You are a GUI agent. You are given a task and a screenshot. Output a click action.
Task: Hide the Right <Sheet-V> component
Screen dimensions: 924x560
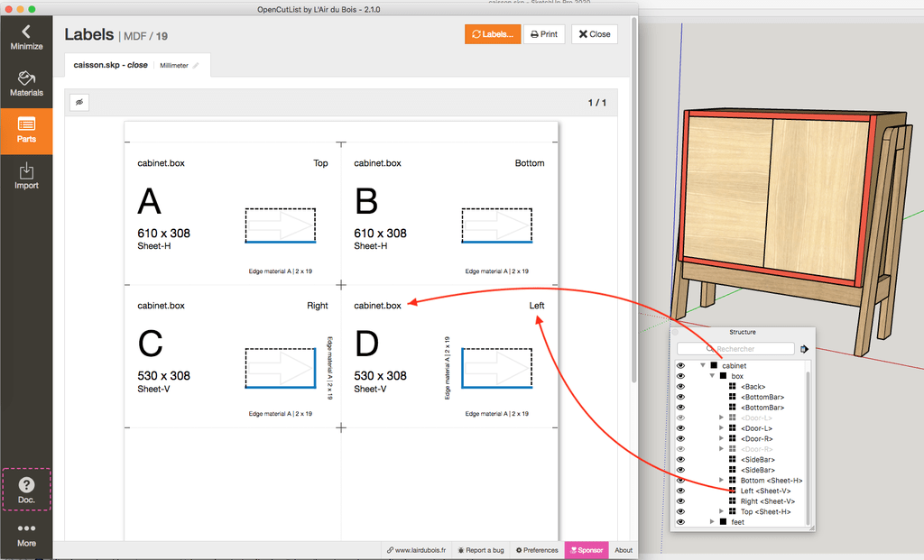[680, 501]
